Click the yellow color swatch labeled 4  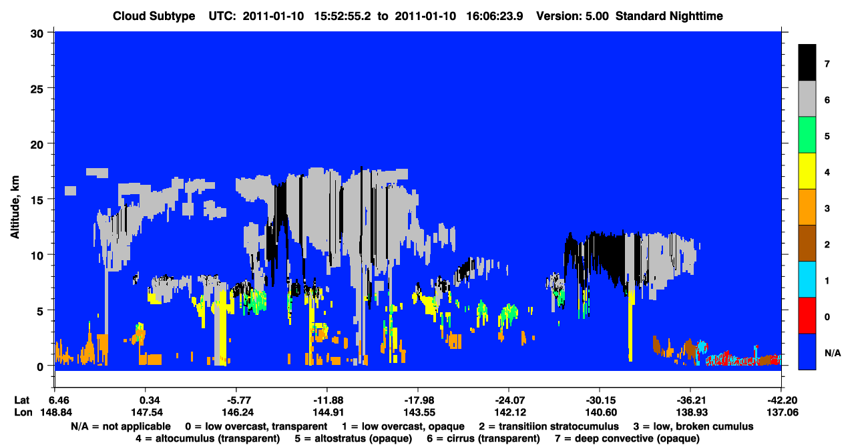pyautogui.click(x=807, y=171)
